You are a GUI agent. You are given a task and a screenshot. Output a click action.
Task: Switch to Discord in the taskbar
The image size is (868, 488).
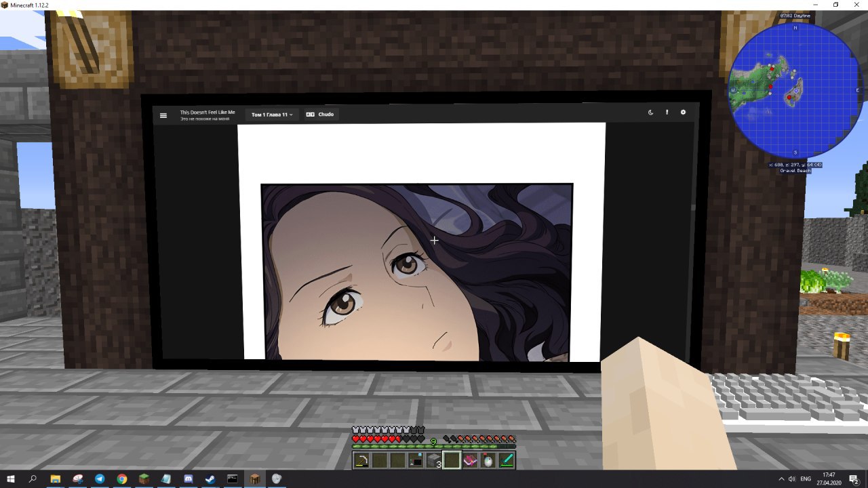tap(188, 479)
